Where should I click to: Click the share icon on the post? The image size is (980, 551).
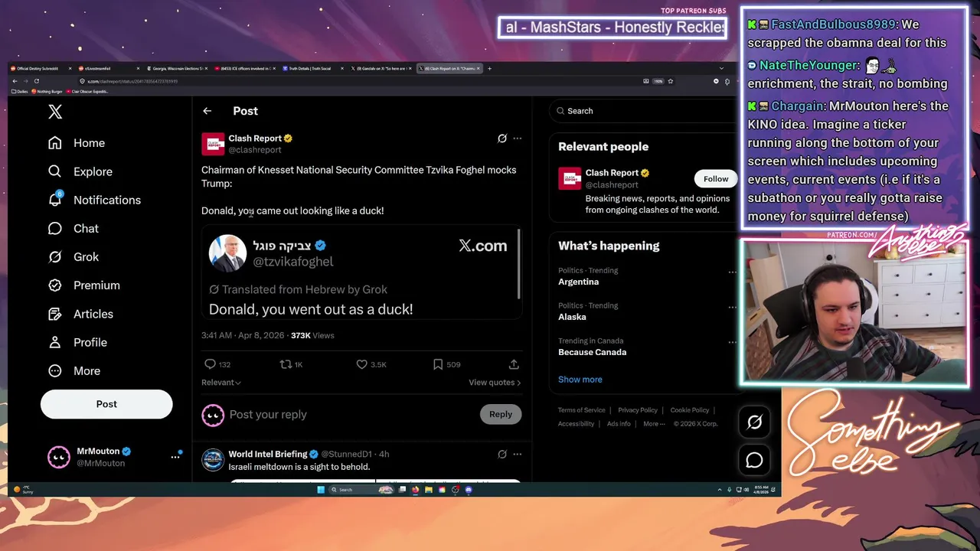514,364
